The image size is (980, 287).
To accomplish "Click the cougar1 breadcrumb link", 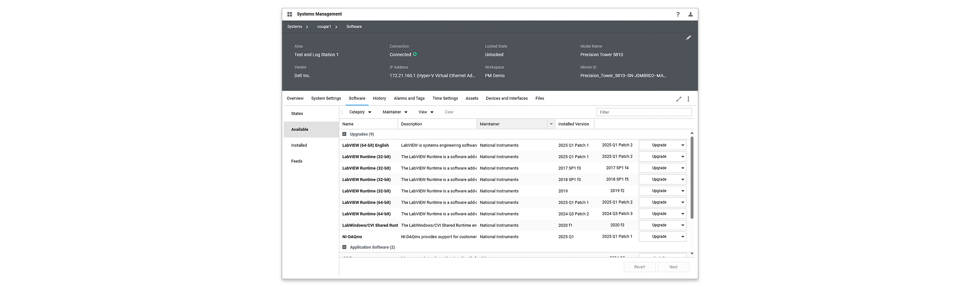I will coord(324,27).
